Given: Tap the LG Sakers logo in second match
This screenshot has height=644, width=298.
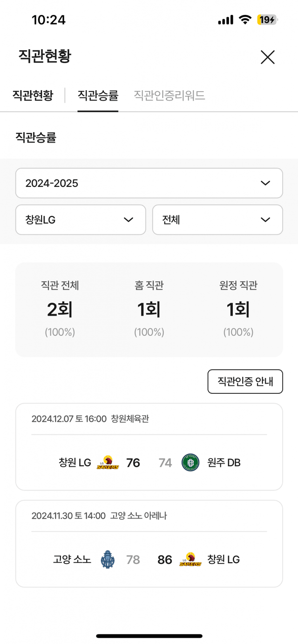Looking at the screenshot, I should coord(190,560).
